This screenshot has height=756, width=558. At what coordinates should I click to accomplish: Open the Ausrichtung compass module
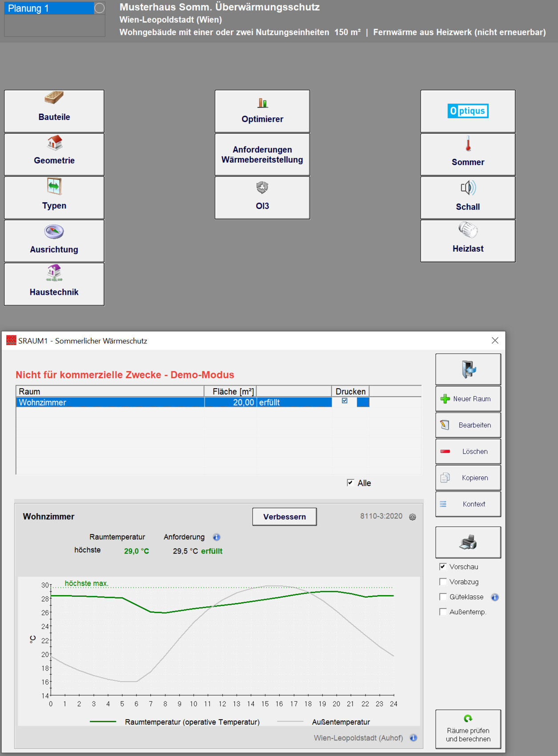click(54, 241)
